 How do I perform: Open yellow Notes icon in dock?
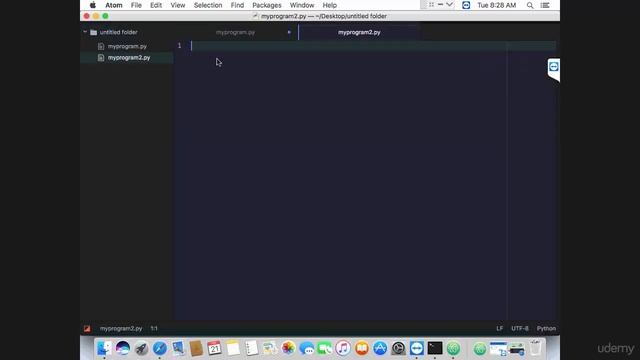click(x=233, y=348)
